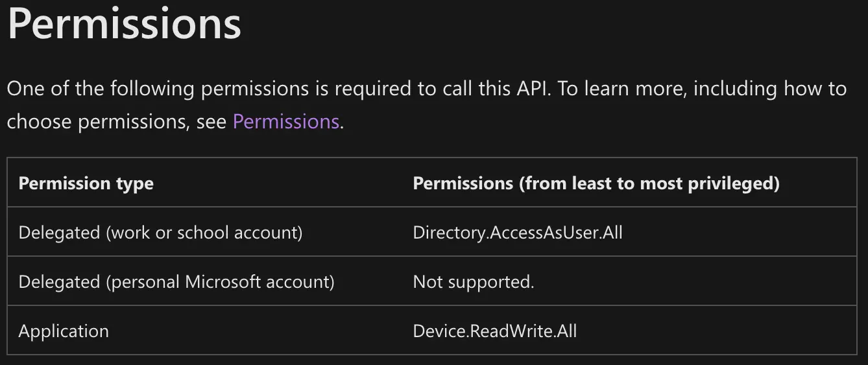Click the large Permissions heading

click(x=124, y=23)
